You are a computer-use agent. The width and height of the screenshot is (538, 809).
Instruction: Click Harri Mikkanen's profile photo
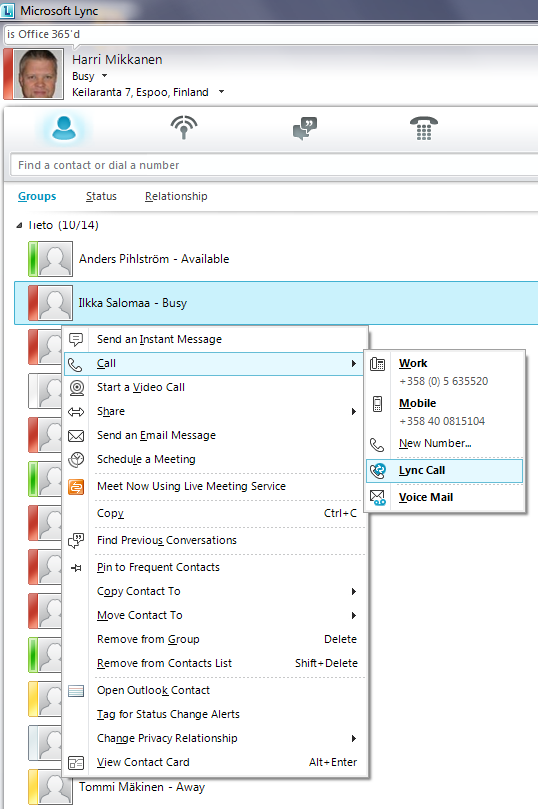tap(39, 74)
